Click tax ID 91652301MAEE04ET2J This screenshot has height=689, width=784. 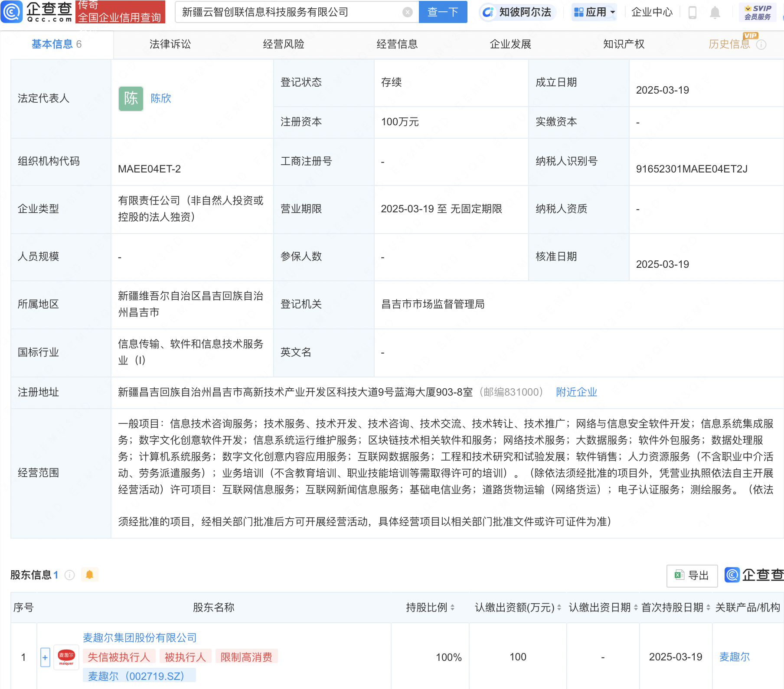pyautogui.click(x=692, y=169)
